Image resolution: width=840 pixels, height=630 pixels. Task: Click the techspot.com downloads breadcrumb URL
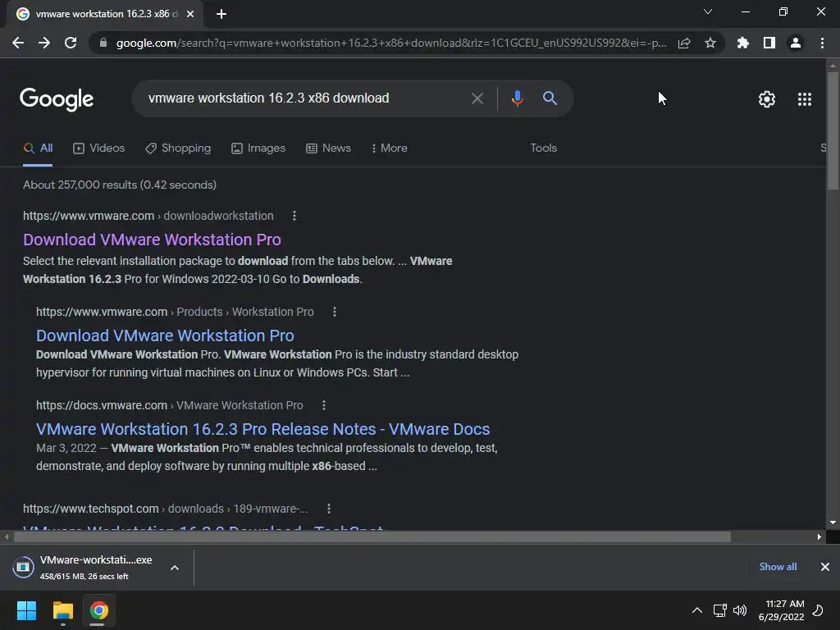point(166,509)
